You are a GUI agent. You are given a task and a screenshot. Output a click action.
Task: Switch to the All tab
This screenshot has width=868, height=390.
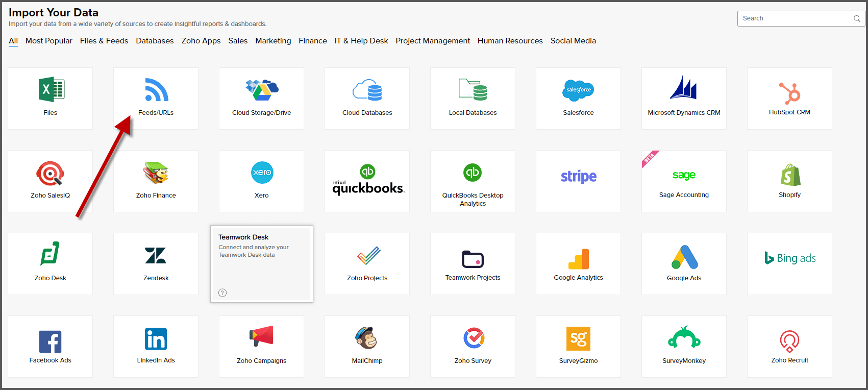tap(13, 41)
